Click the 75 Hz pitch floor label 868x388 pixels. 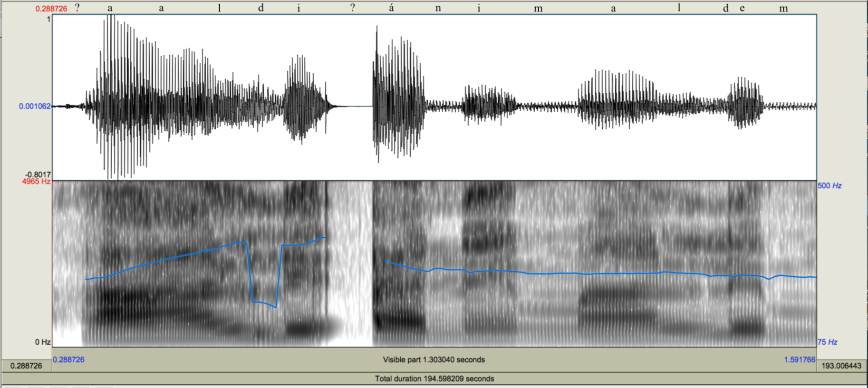(828, 342)
